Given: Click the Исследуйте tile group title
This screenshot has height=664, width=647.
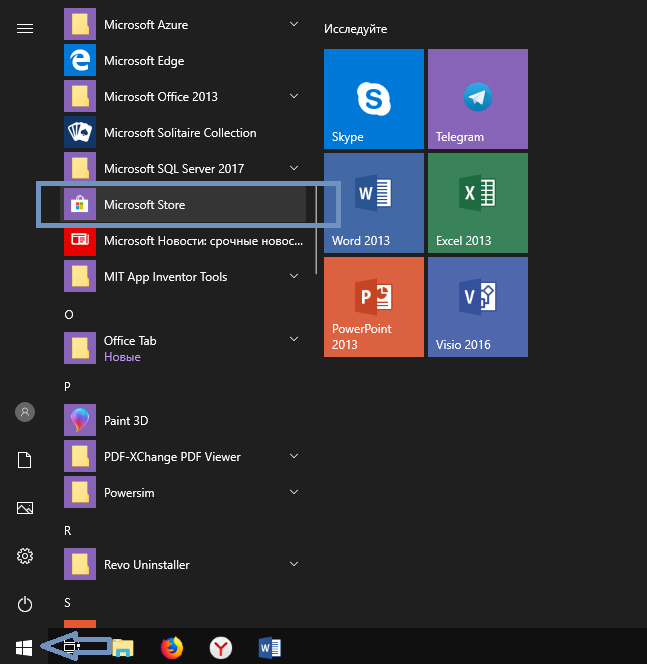Looking at the screenshot, I should [x=355, y=29].
